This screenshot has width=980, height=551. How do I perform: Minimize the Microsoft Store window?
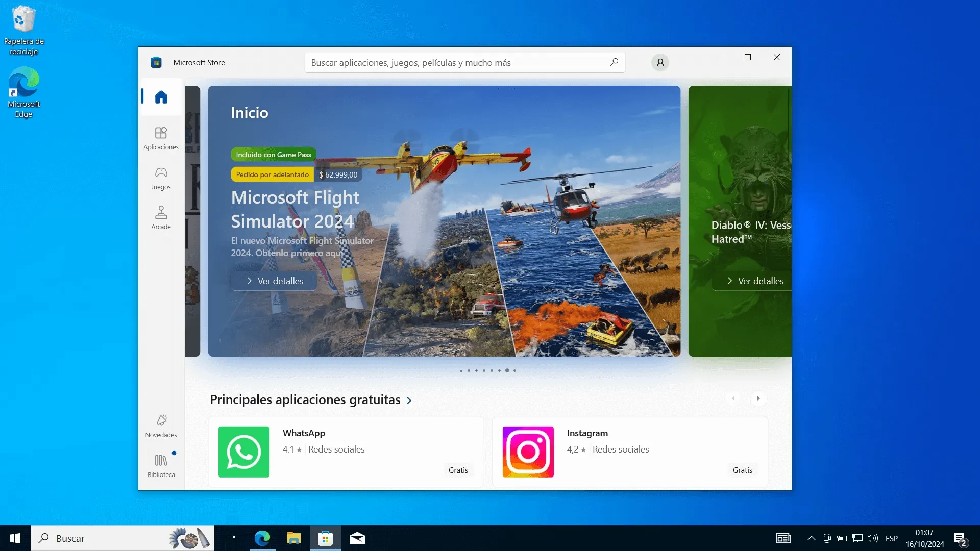[x=719, y=57]
